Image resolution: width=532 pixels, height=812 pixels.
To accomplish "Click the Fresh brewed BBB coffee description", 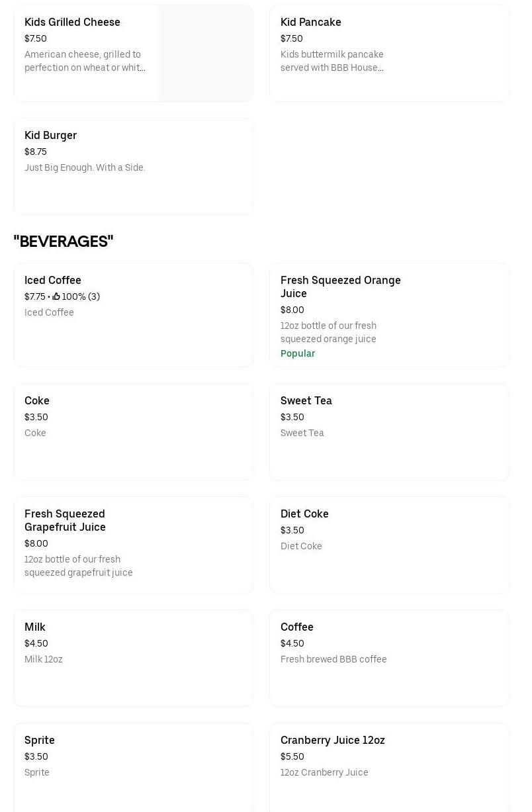I will [333, 660].
